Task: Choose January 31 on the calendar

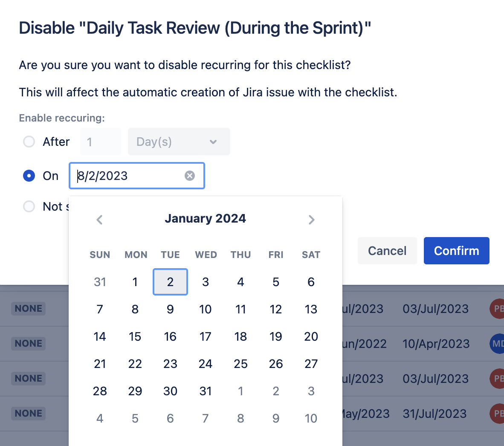Action: [206, 391]
